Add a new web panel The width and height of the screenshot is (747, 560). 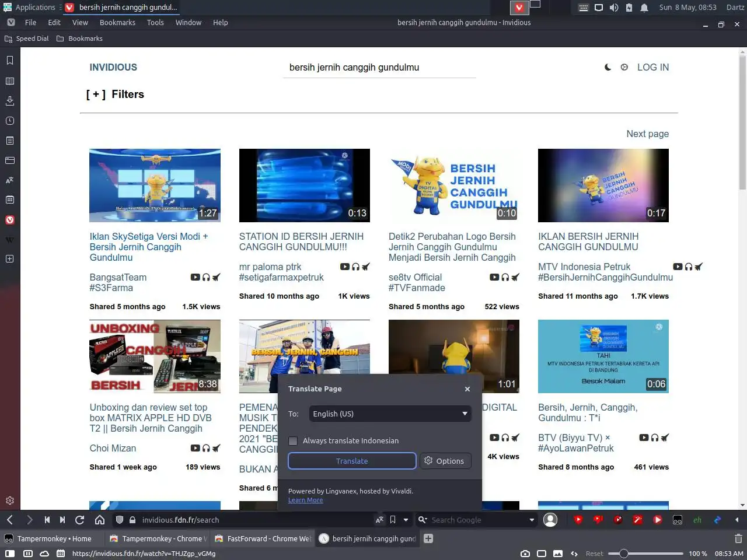coord(10,258)
